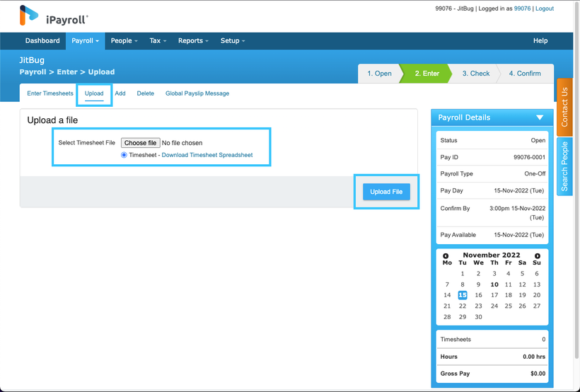
Task: Open the Setup dropdown menu
Action: tap(233, 41)
